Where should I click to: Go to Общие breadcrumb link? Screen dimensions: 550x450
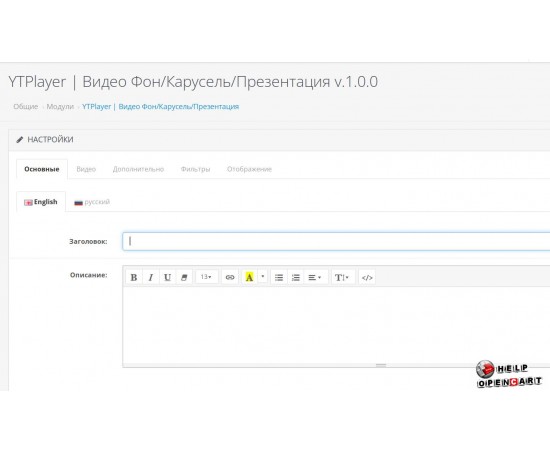pos(26,106)
